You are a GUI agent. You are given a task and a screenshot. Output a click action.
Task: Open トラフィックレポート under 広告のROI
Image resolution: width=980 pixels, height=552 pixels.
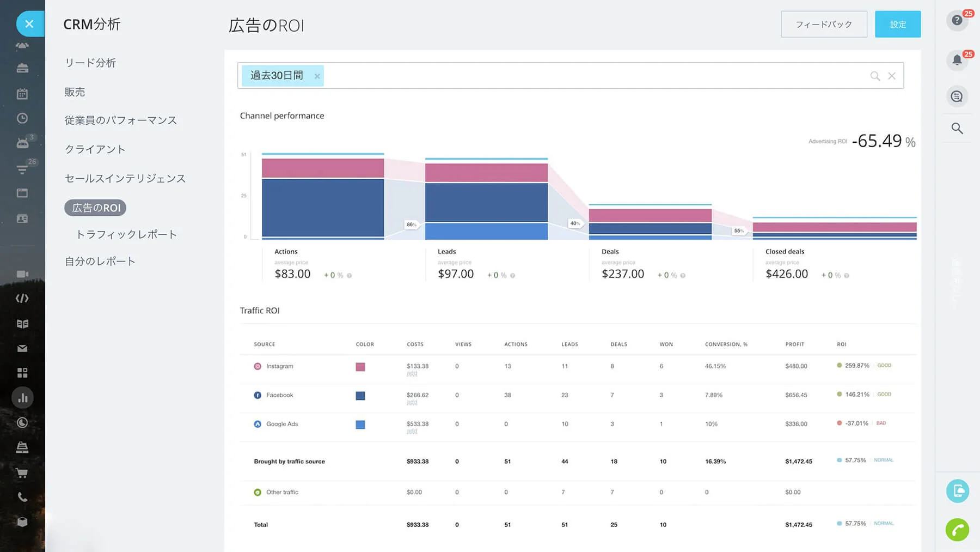(x=126, y=234)
